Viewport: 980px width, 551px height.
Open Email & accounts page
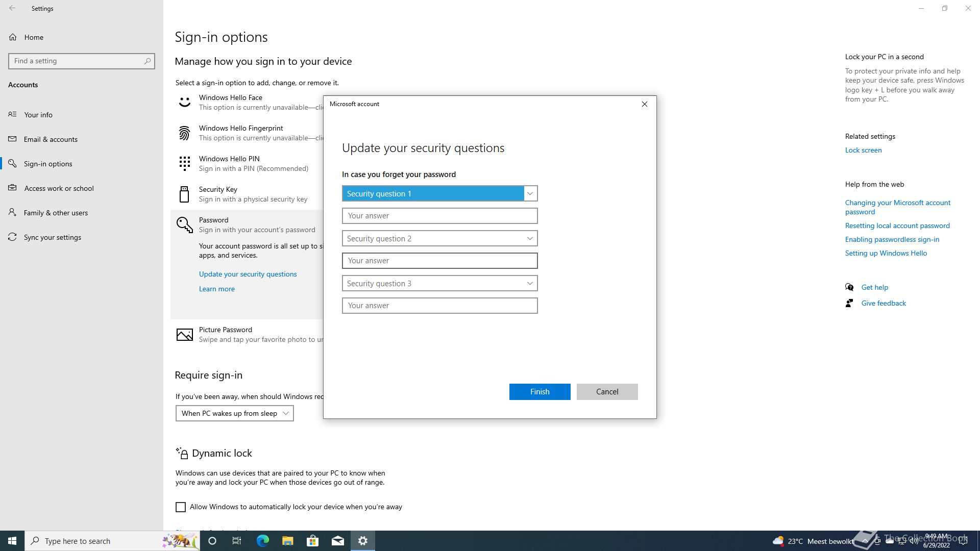point(82,139)
